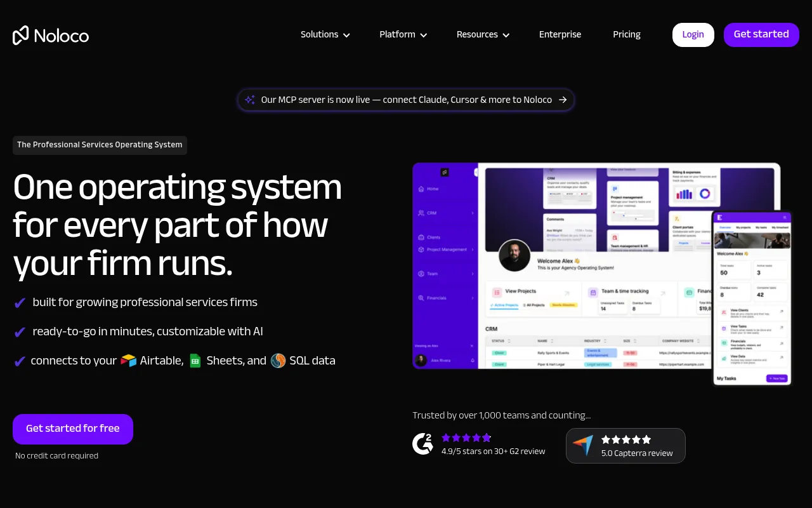Click the Financials icon in the dashboard sidebar
This screenshot has width=812, height=508.
[421, 298]
